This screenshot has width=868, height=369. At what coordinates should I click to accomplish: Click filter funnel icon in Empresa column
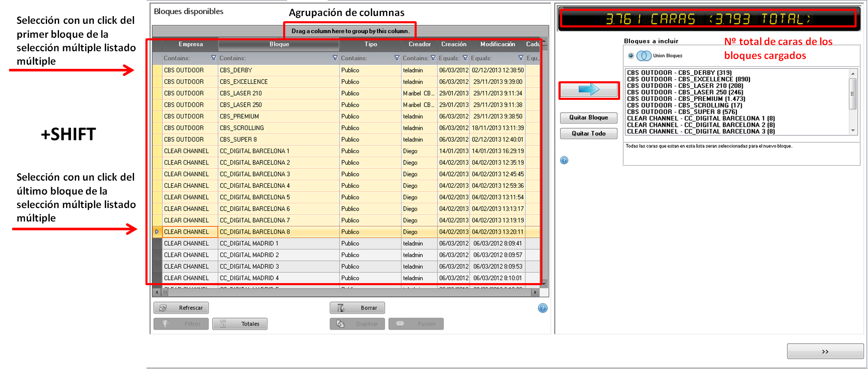pyautogui.click(x=214, y=58)
